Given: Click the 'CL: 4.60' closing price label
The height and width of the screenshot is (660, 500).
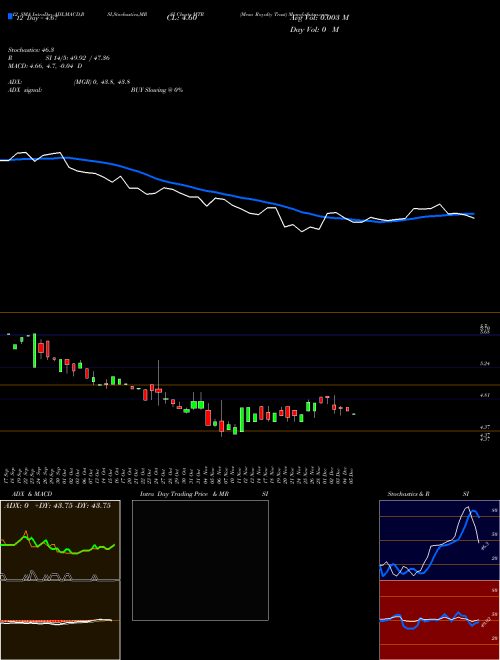Looking at the screenshot, I should pyautogui.click(x=182, y=18).
